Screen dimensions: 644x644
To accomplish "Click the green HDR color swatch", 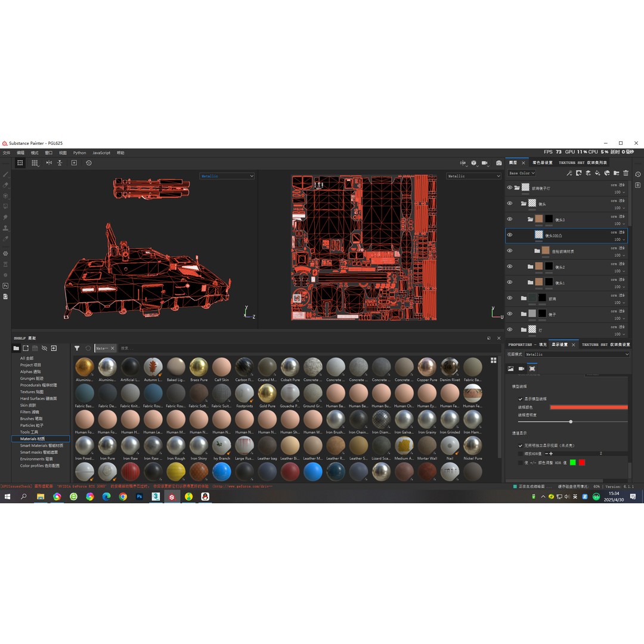I will (x=572, y=463).
